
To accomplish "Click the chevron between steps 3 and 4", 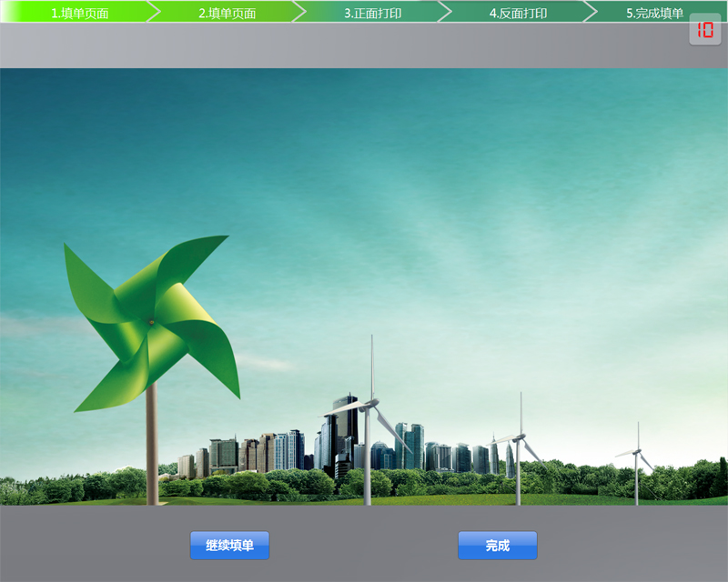I will click(444, 12).
